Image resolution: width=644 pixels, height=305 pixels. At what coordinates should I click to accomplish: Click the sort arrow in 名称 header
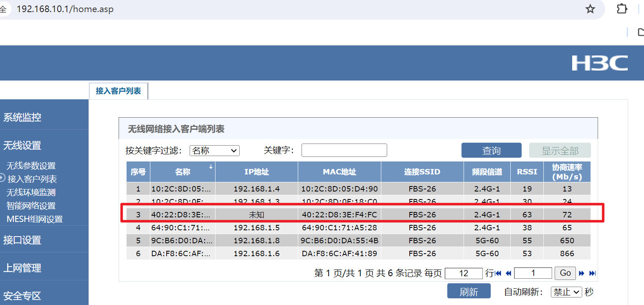point(211,167)
